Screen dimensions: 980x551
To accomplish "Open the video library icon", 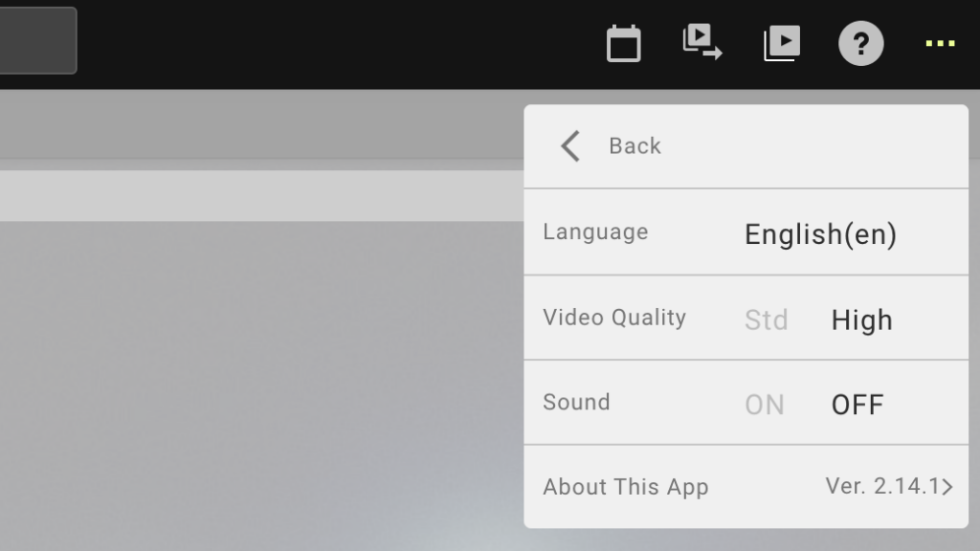I will 781,43.
